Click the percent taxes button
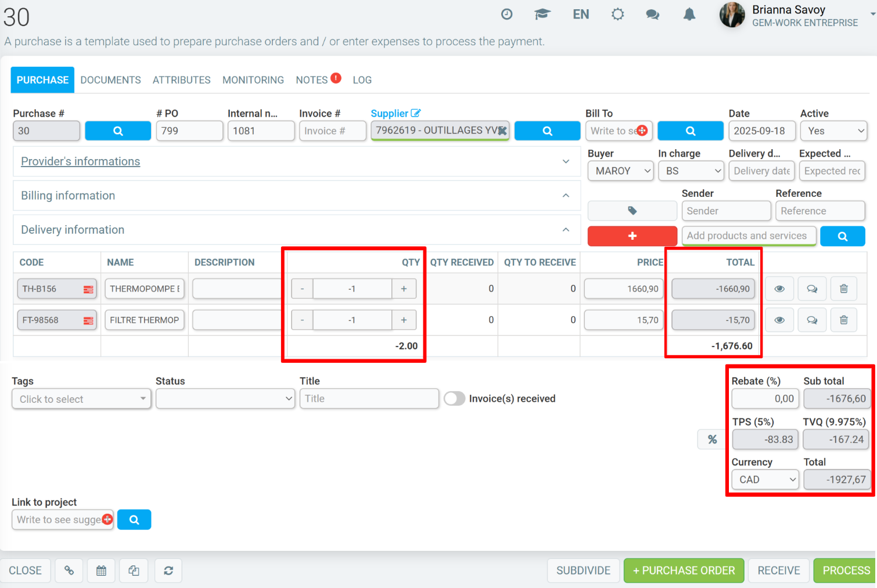Screen dimensions: 877x588 [712, 439]
